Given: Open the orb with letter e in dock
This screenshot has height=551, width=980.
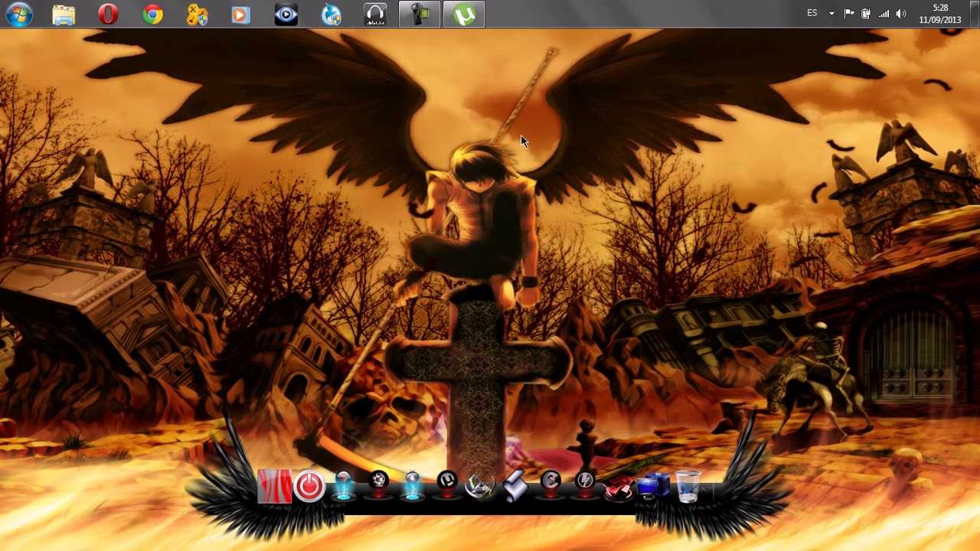Looking at the screenshot, I should (x=550, y=484).
